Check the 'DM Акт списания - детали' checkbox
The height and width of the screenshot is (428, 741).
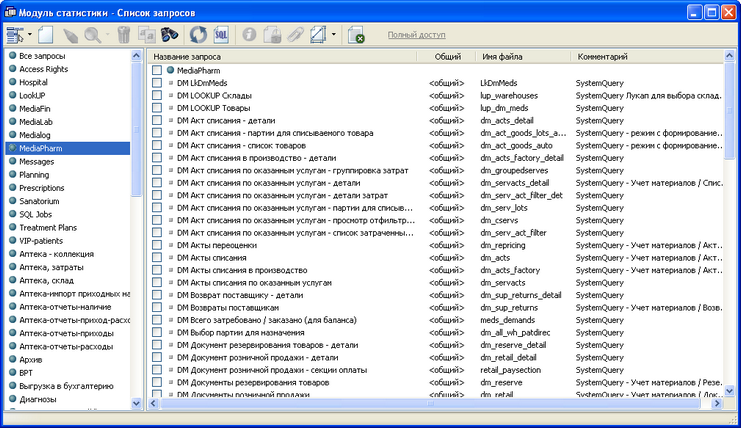click(x=157, y=120)
